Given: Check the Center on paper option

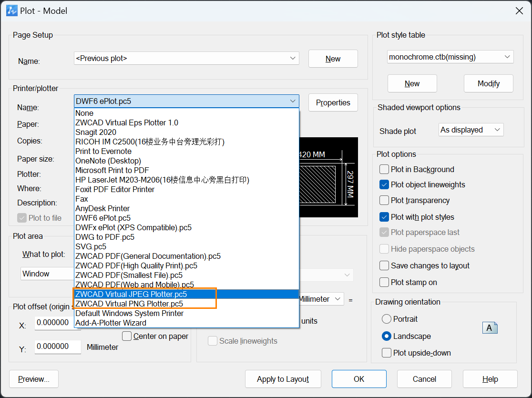Looking at the screenshot, I should coord(127,336).
